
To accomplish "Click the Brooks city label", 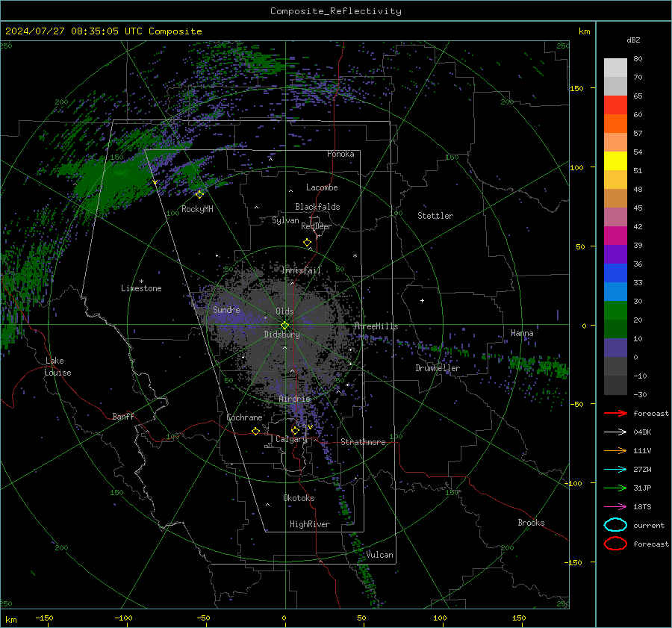I will pos(531,523).
